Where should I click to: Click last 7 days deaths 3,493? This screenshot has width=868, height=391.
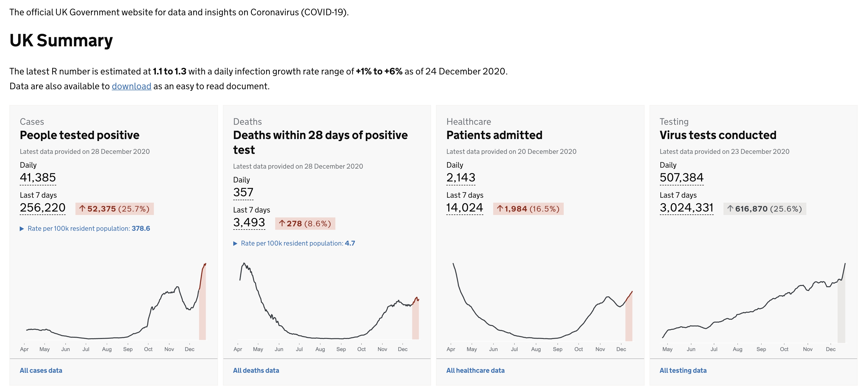[x=249, y=223]
